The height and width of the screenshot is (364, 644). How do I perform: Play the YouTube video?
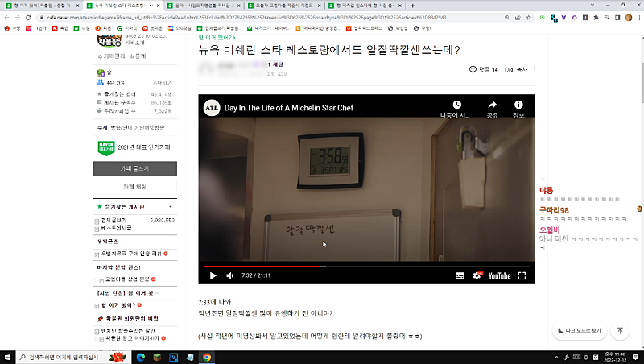213,275
